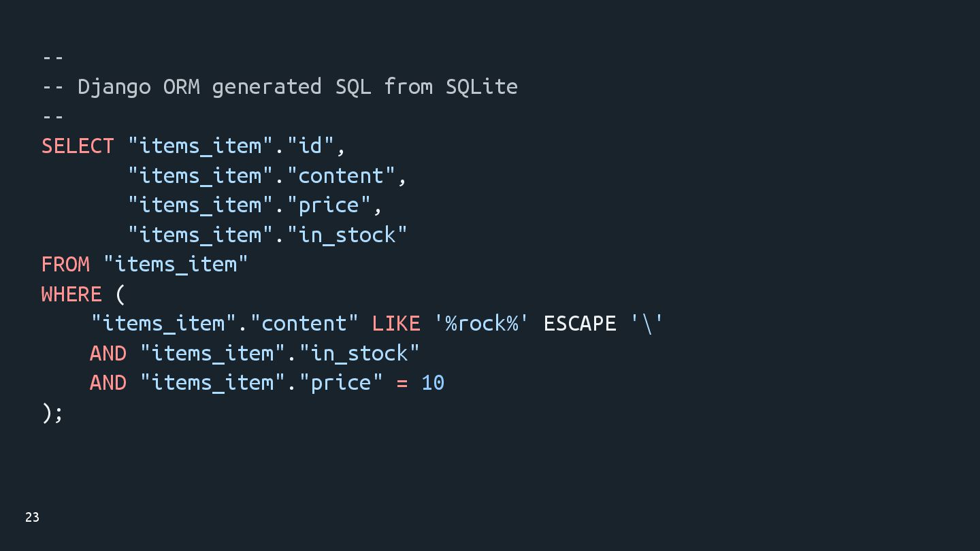The height and width of the screenshot is (551, 980).
Task: Click the AND before the price condition
Action: click(108, 382)
